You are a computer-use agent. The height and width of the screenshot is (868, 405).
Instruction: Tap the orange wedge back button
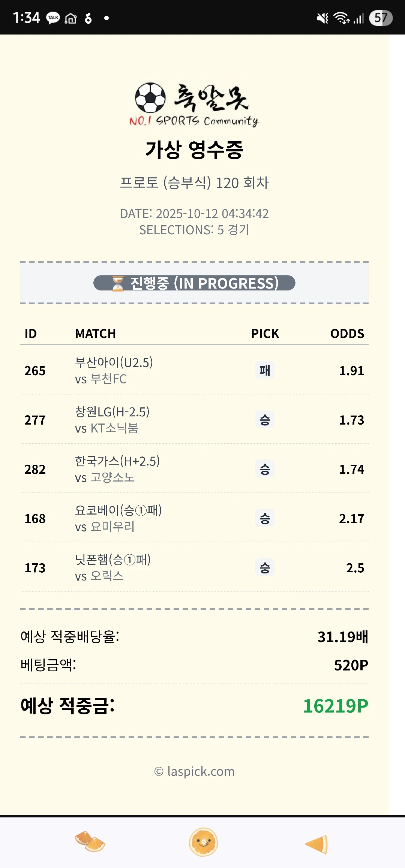(317, 844)
